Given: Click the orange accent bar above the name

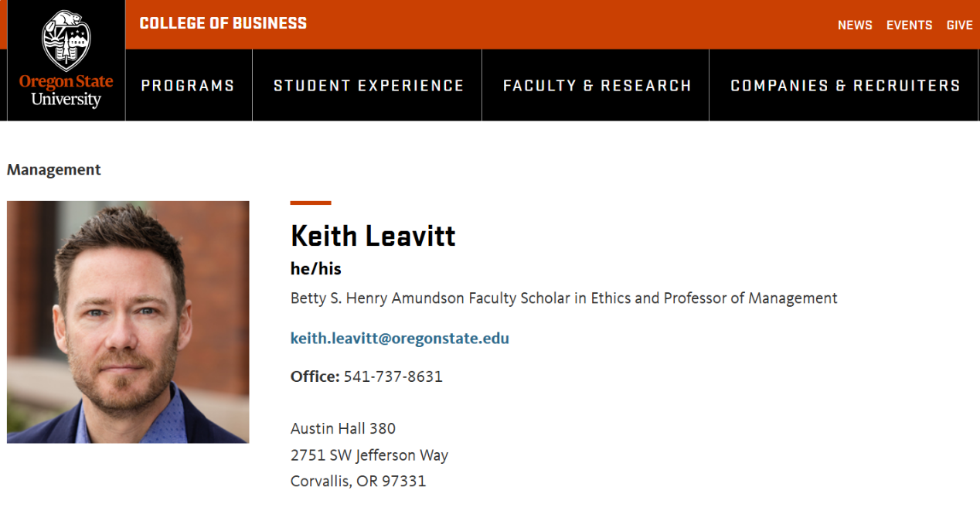Looking at the screenshot, I should [311, 203].
